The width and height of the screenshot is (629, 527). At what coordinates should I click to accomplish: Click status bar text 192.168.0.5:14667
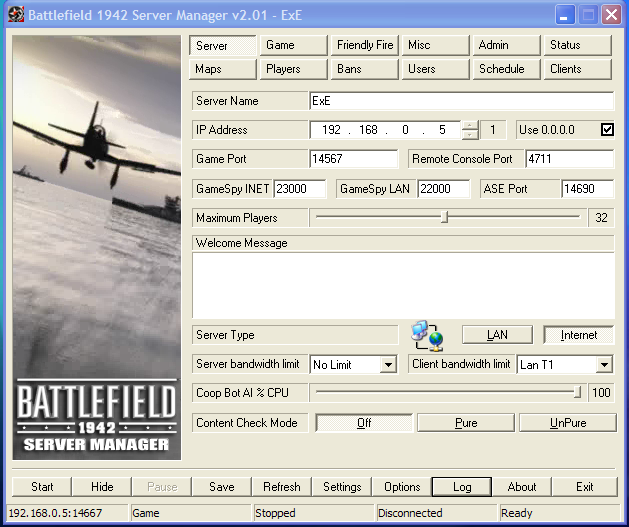click(55, 513)
